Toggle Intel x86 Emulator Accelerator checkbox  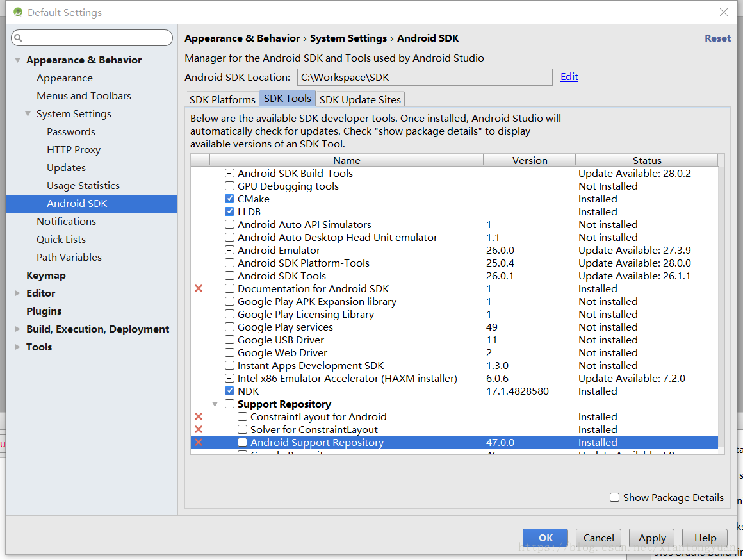229,378
